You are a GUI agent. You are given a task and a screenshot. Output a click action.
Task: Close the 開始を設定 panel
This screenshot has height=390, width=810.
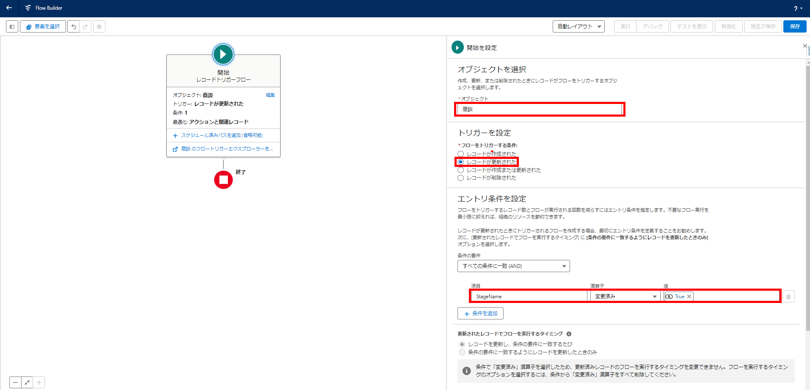pyautogui.click(x=805, y=46)
